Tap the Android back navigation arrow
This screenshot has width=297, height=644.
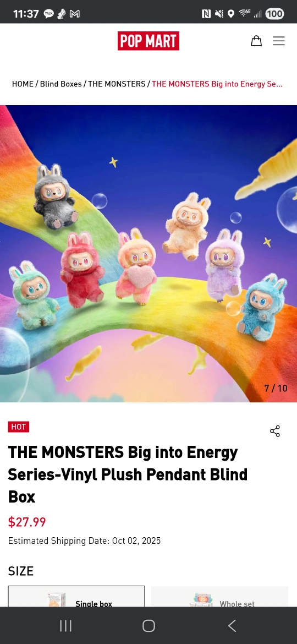click(232, 625)
